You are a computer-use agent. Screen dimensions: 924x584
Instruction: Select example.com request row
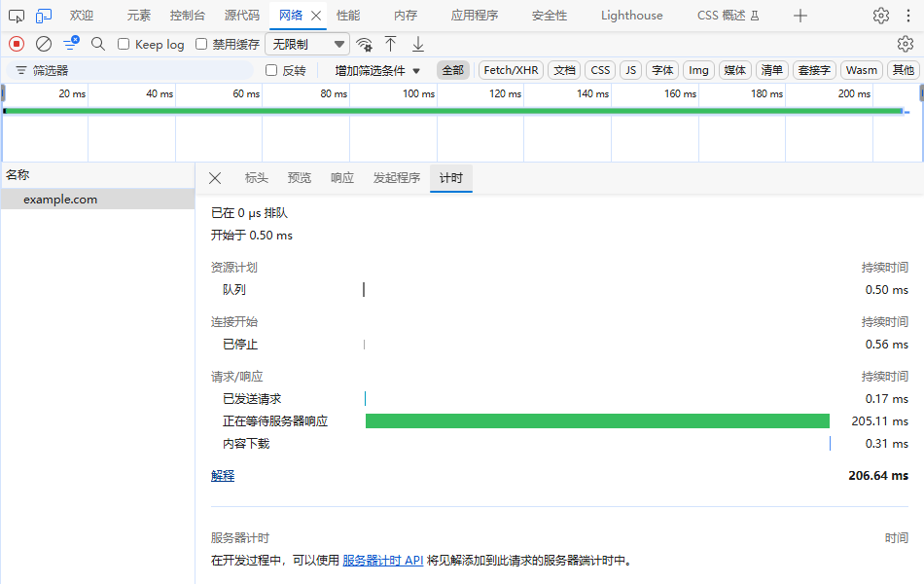[98, 200]
